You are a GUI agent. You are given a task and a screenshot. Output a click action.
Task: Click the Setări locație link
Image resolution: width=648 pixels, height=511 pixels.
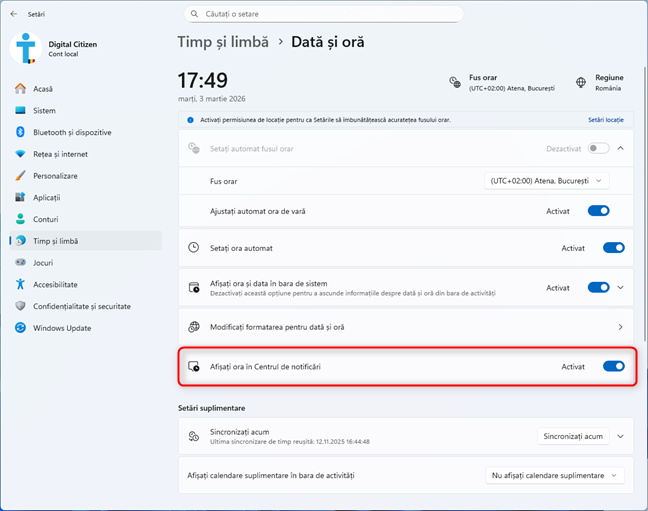point(605,120)
